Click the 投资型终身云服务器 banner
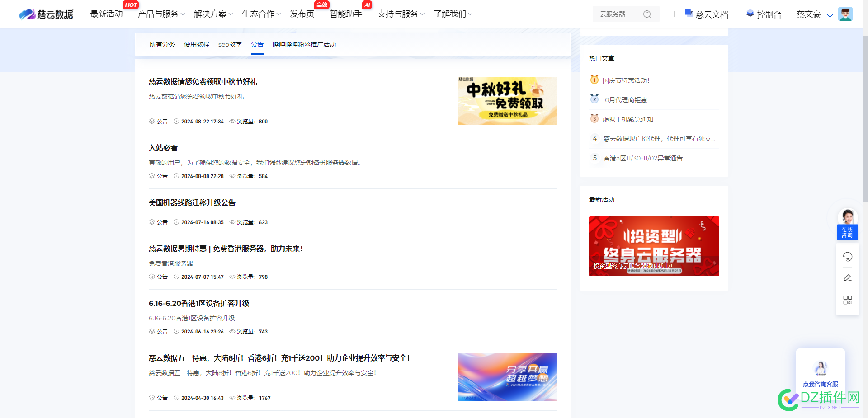 654,246
